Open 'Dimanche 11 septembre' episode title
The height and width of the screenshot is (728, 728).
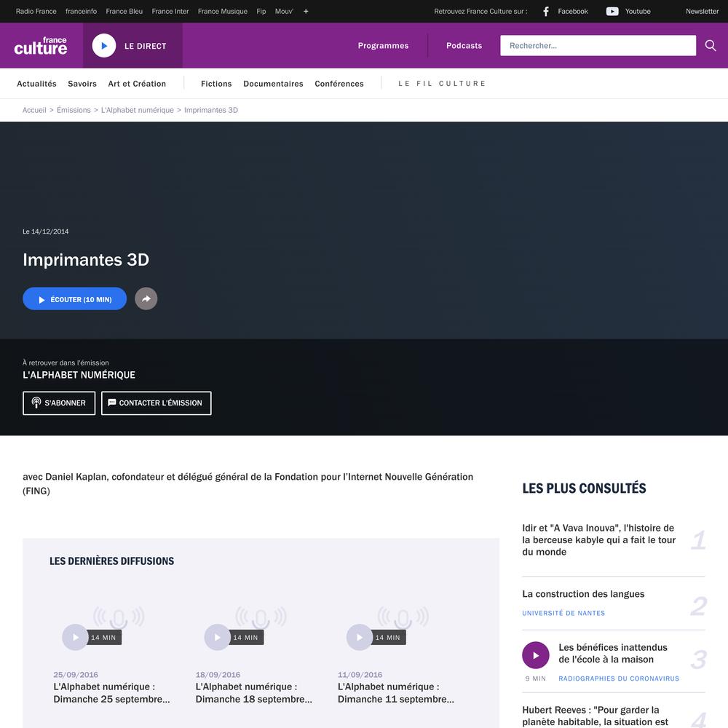[395, 693]
